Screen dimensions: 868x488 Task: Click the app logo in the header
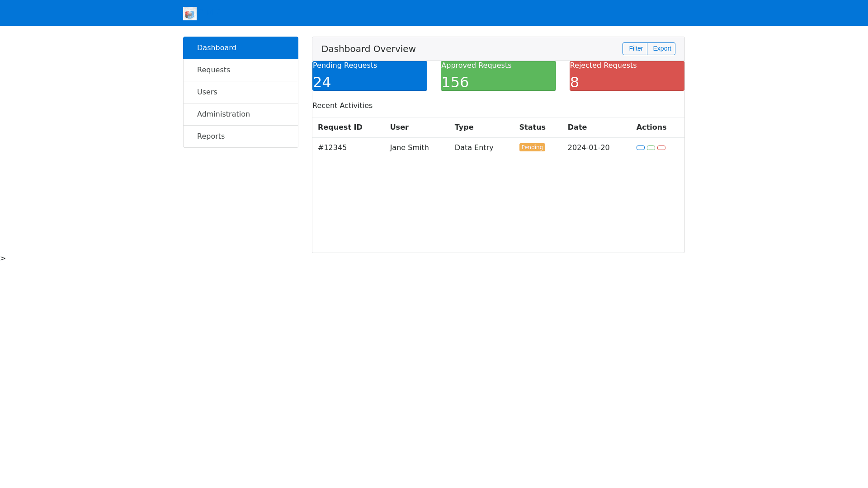(x=189, y=14)
